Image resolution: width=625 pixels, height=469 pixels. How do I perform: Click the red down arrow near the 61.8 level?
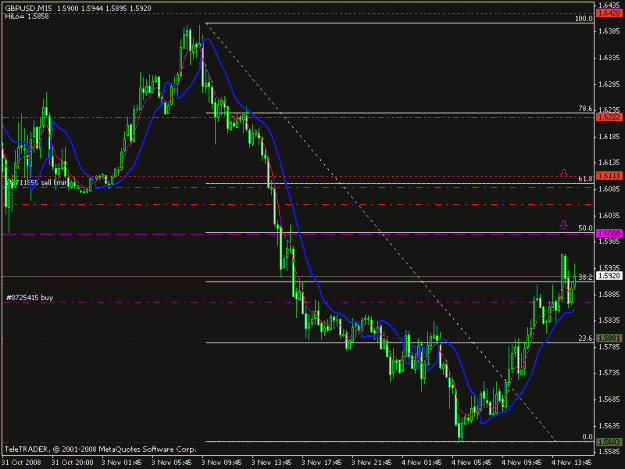tap(563, 173)
